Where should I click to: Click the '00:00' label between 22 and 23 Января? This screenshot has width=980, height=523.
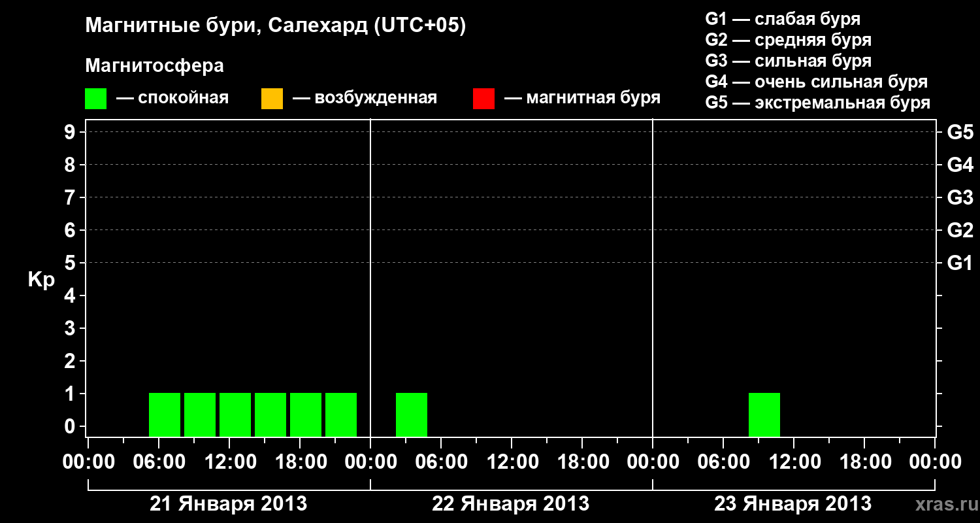(x=653, y=462)
